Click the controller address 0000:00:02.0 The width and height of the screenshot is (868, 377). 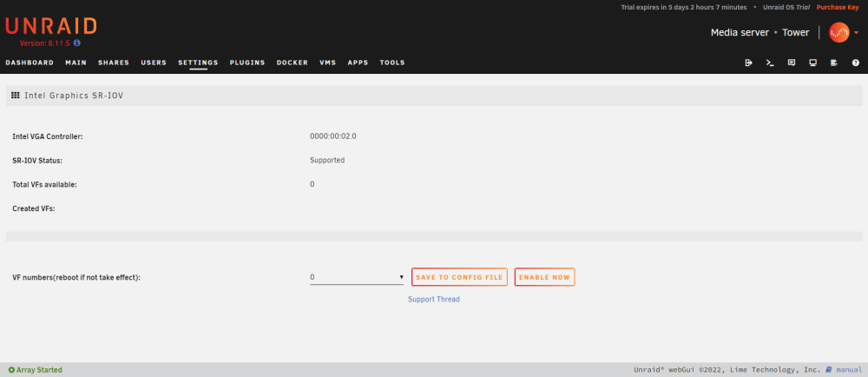tap(333, 136)
